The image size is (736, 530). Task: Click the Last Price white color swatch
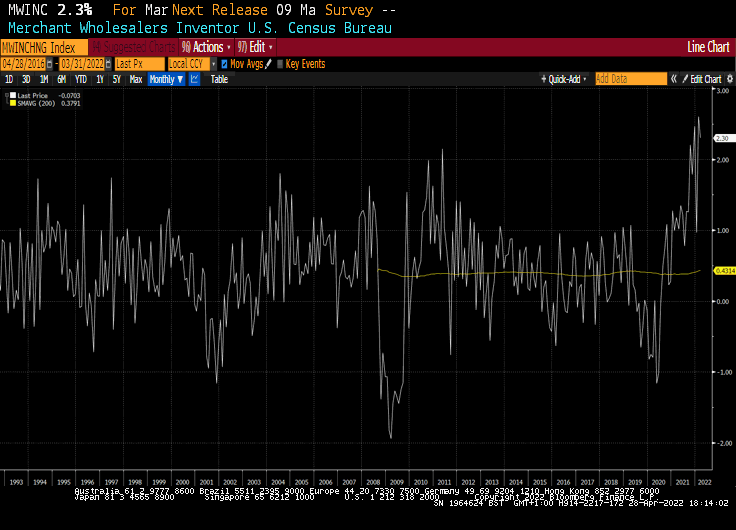pyautogui.click(x=13, y=95)
